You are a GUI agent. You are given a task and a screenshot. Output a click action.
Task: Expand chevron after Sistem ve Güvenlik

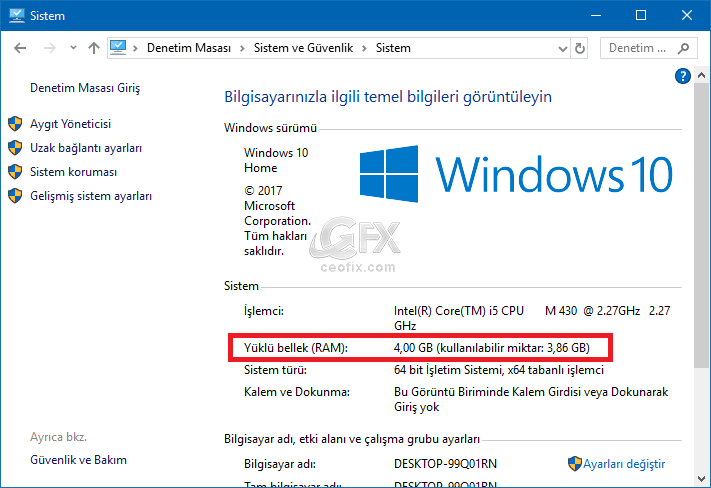point(364,48)
